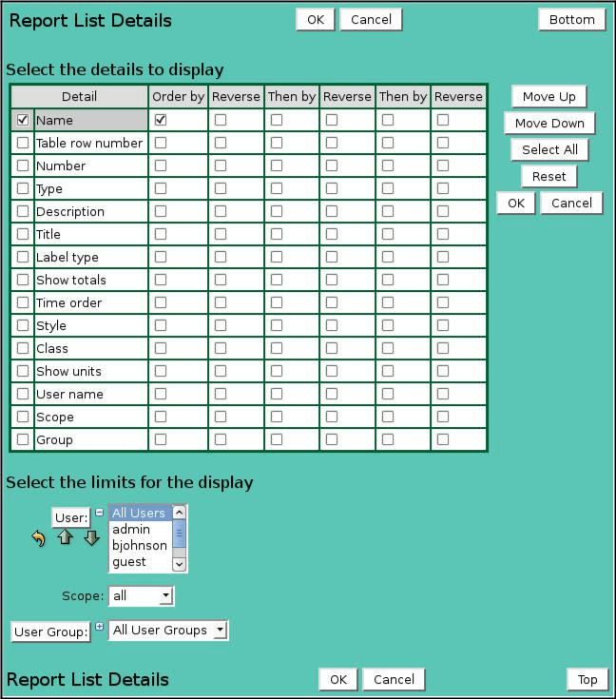The height and width of the screenshot is (699, 616).
Task: Click the green down arrow icon
Action: pos(92,538)
